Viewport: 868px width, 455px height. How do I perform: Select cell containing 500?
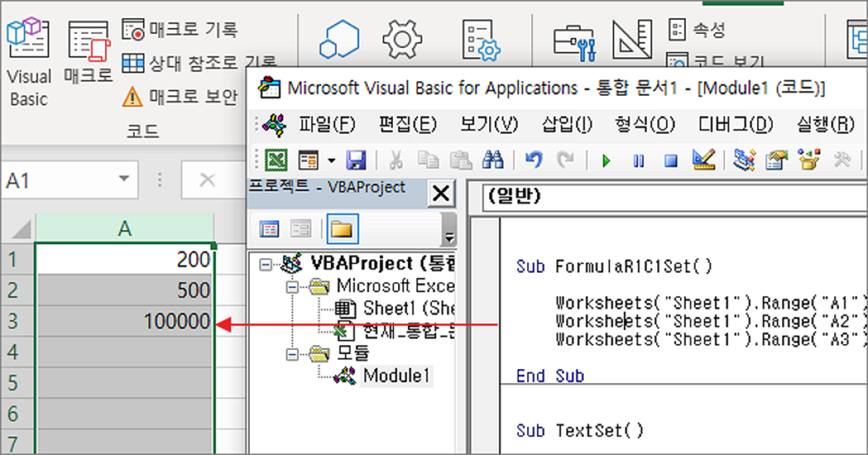pos(124,290)
